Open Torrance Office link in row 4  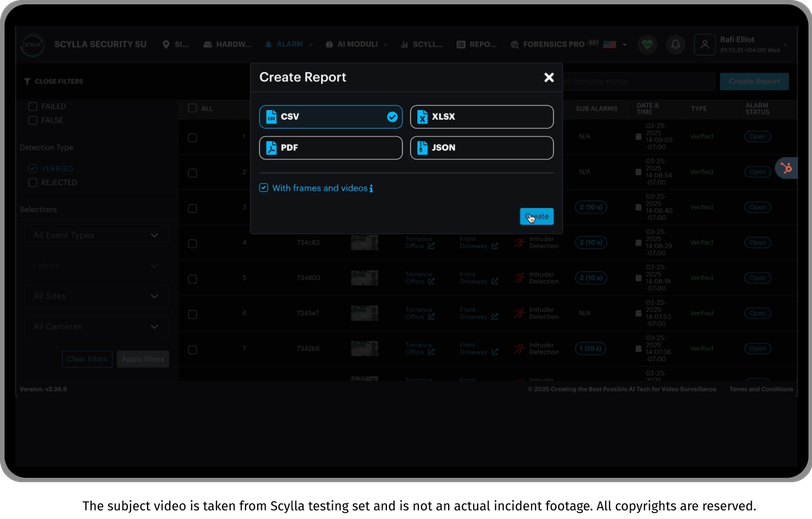click(419, 242)
